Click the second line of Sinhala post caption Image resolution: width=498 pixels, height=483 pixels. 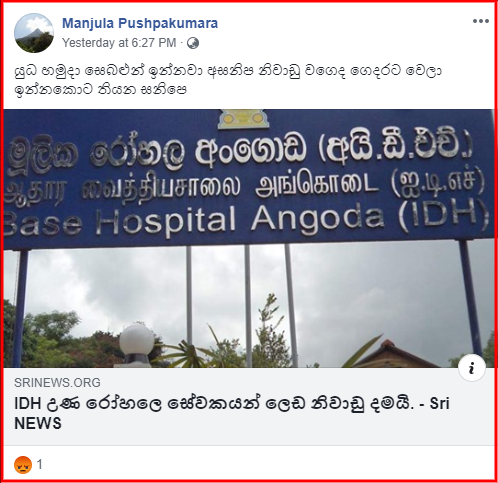pos(101,90)
